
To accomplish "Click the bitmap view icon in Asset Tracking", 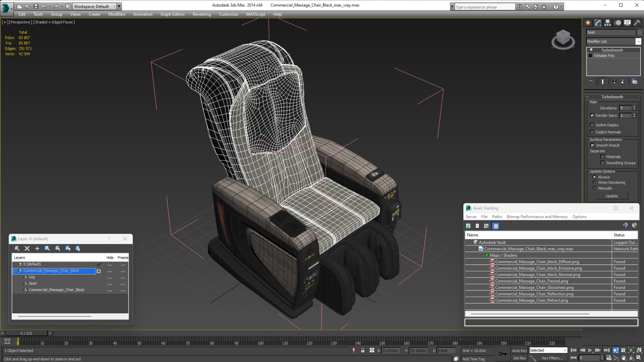I will [x=486, y=226].
